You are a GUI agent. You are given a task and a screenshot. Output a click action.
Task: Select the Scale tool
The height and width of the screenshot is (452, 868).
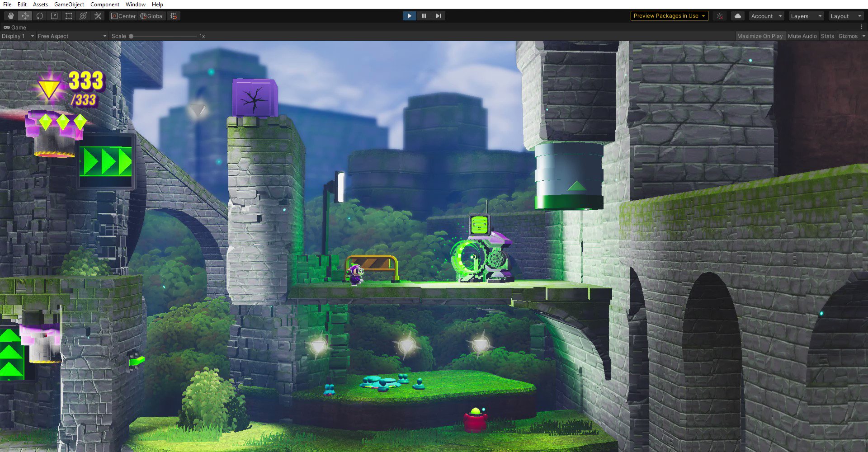click(54, 16)
